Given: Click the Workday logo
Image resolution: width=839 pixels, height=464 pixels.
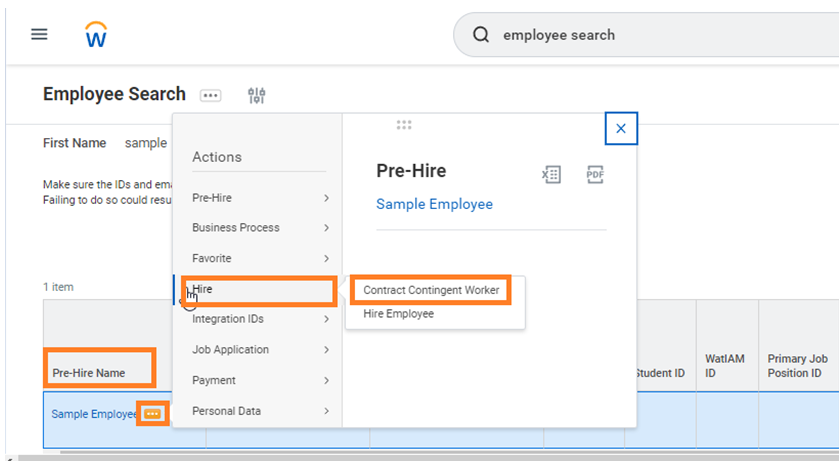Looking at the screenshot, I should coord(96,35).
